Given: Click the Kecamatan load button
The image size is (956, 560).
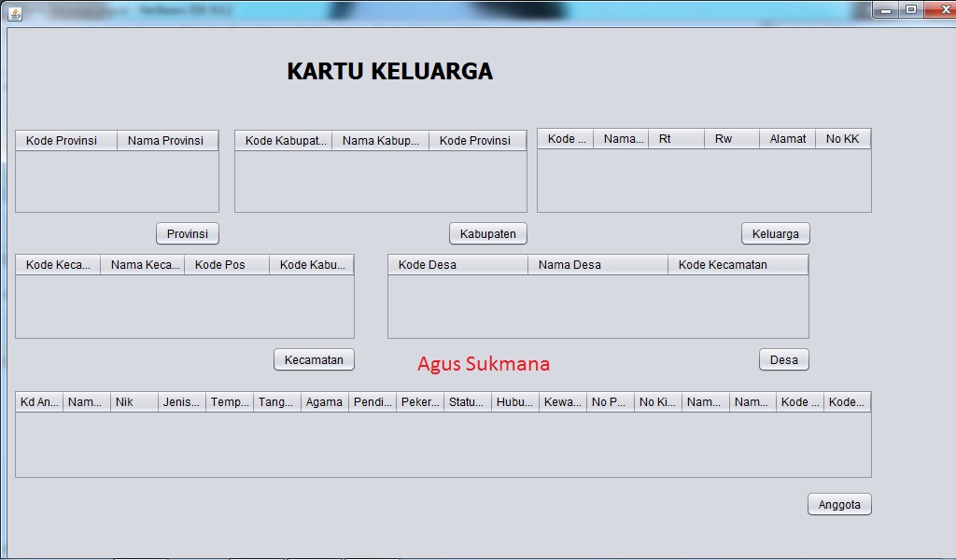Looking at the screenshot, I should tap(313, 358).
